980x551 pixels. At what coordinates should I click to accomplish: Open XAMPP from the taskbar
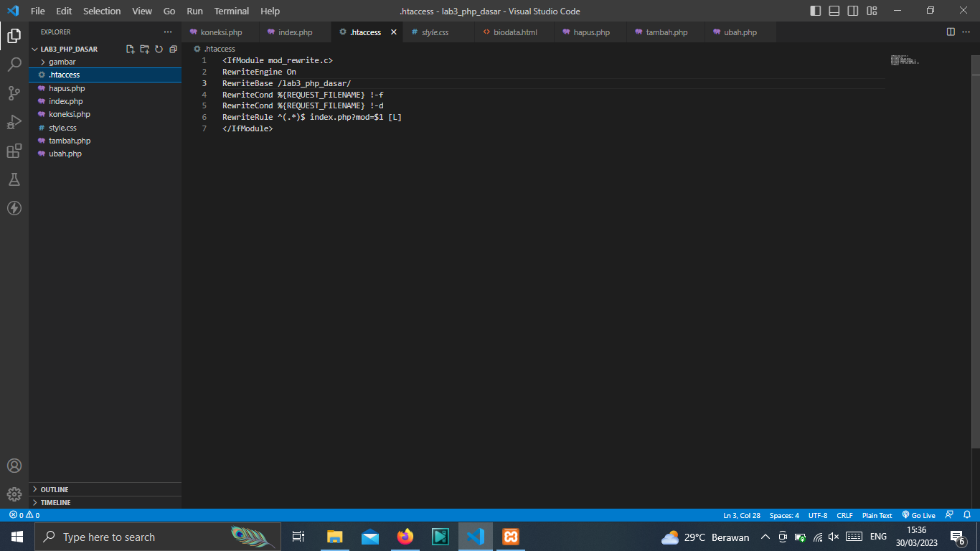click(510, 537)
